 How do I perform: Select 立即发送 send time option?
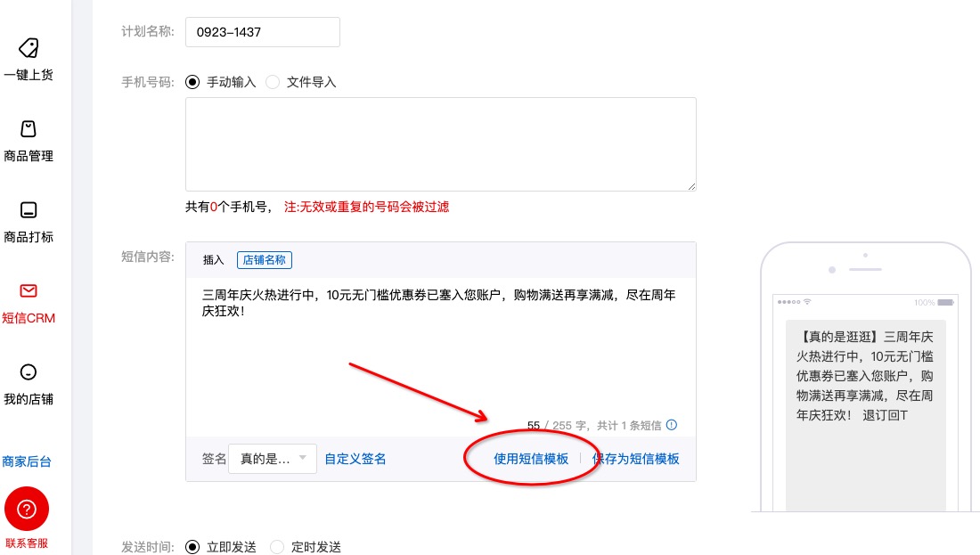pyautogui.click(x=192, y=547)
